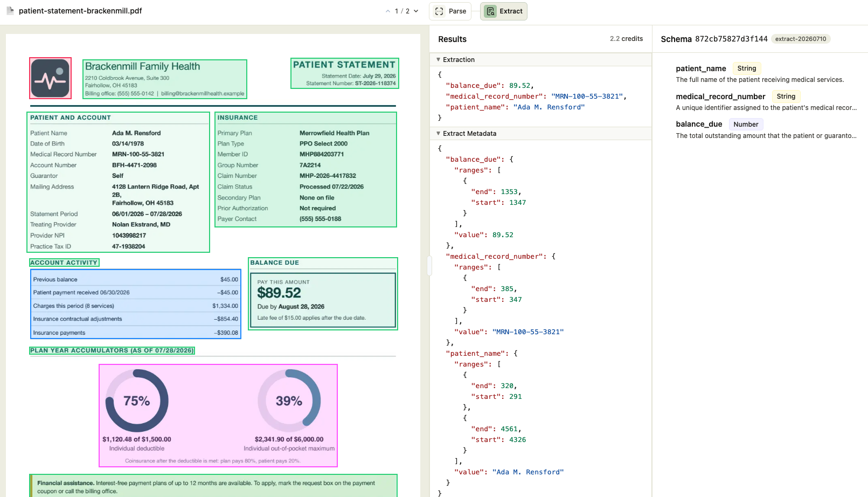Viewport: 868px width, 497px height.
Task: Click the panel divider collapse handle
Action: (x=429, y=266)
